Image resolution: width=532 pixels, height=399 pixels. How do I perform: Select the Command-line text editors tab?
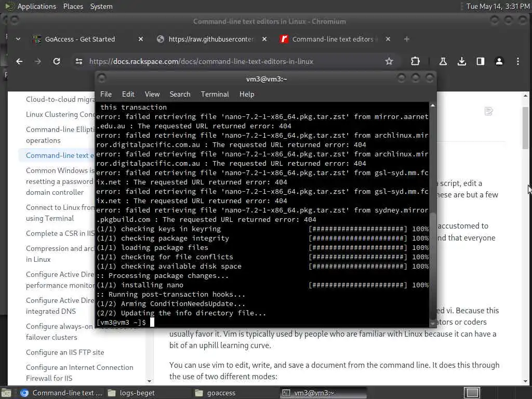pos(332,39)
